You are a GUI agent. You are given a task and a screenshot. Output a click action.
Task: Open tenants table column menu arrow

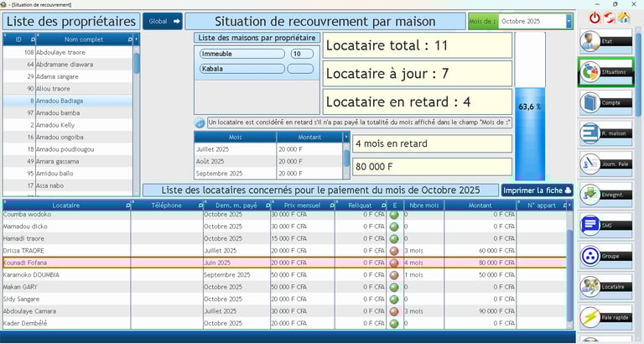point(569,205)
